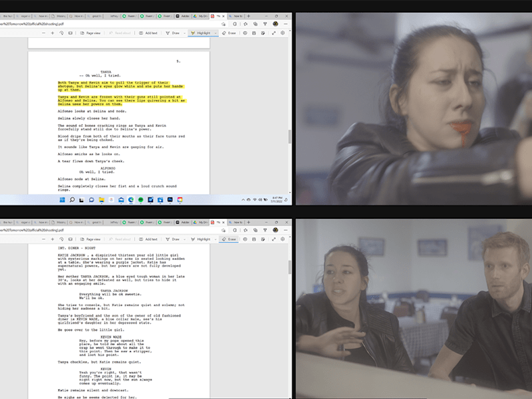The width and height of the screenshot is (532, 399).
Task: Open taskbar Search
Action: (x=72, y=200)
